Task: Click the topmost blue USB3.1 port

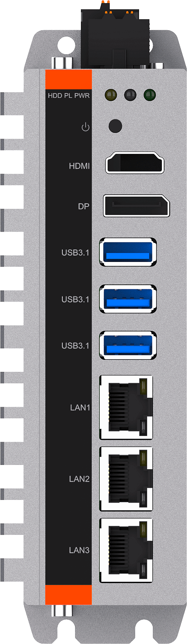Action: (128, 252)
